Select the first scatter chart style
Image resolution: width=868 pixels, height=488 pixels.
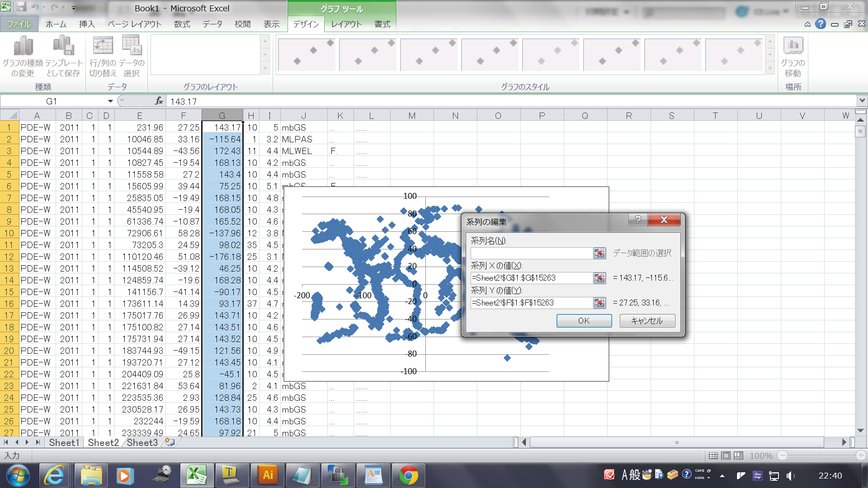pyautogui.click(x=306, y=54)
